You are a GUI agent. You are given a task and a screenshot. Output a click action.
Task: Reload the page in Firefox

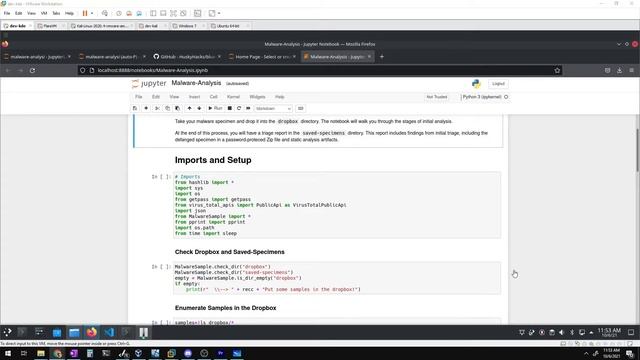click(32, 71)
